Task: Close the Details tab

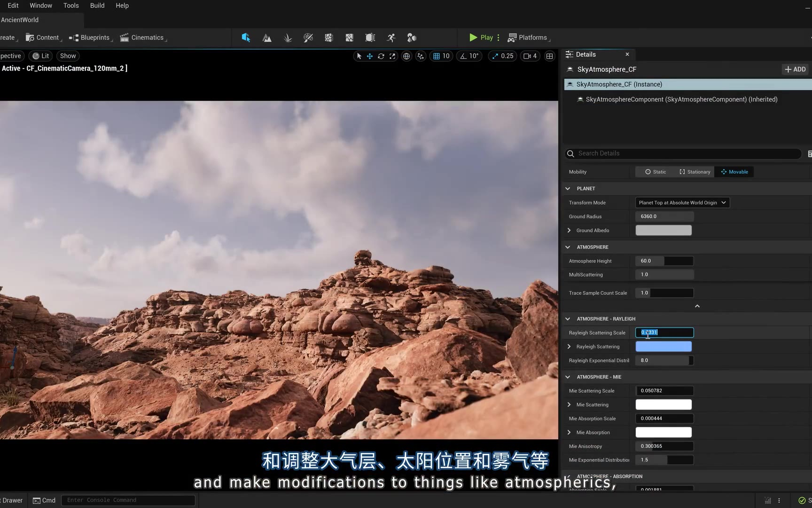Action: [x=627, y=55]
